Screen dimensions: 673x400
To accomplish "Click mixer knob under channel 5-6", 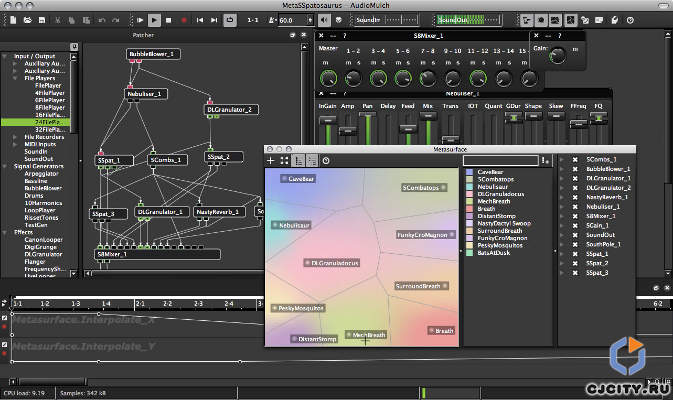I will pos(403,78).
